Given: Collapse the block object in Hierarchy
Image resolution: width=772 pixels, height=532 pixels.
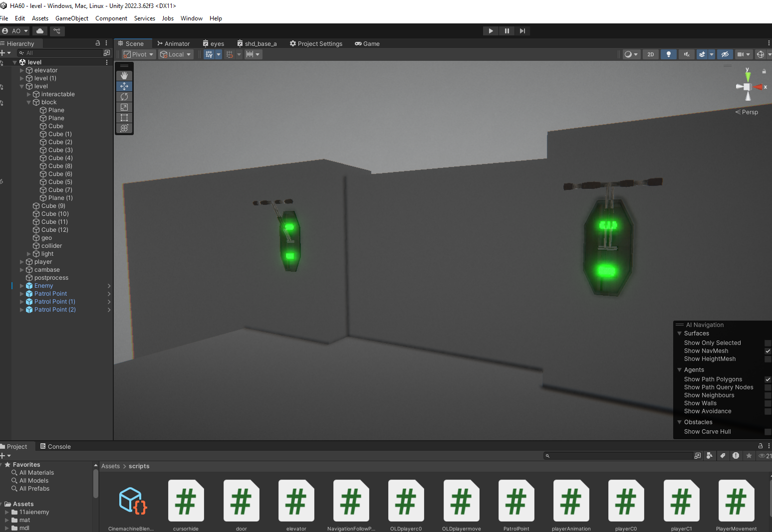Looking at the screenshot, I should 29,102.
